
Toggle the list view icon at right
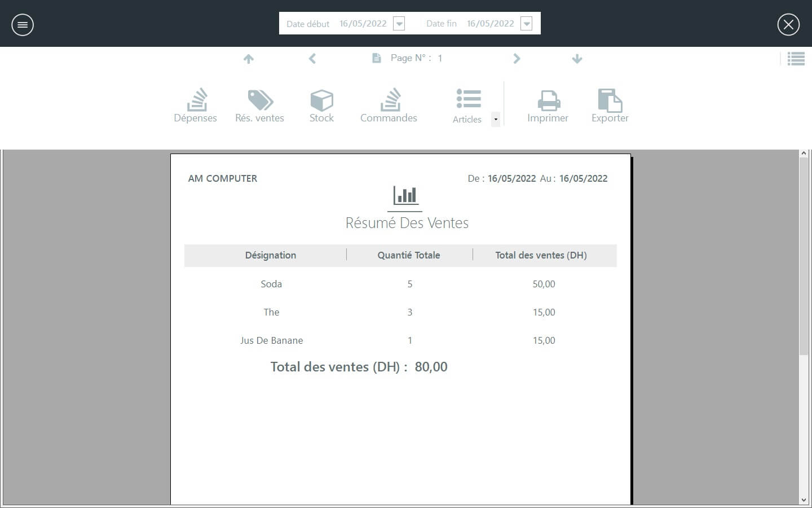[796, 59]
